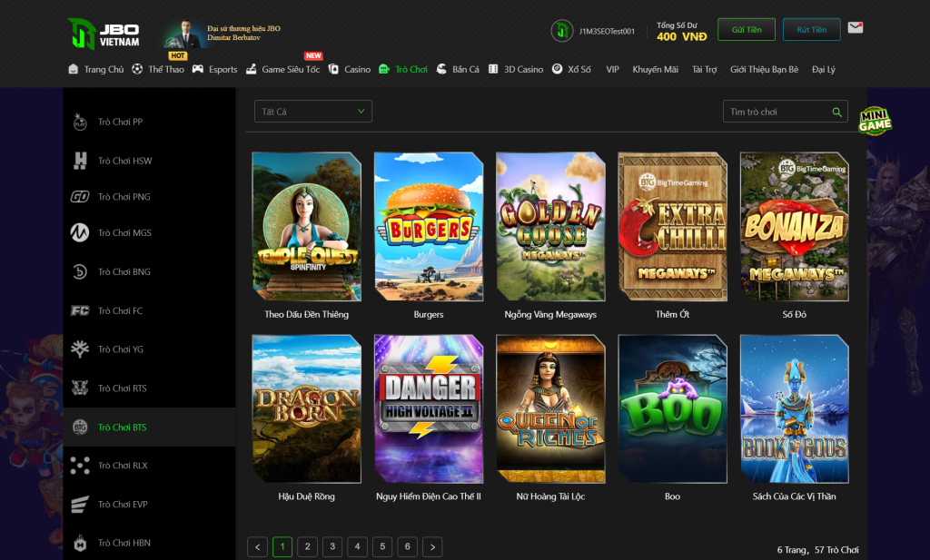Image resolution: width=930 pixels, height=560 pixels.
Task: Click the lottery ball icon beside Xổ Số
Action: click(x=557, y=69)
